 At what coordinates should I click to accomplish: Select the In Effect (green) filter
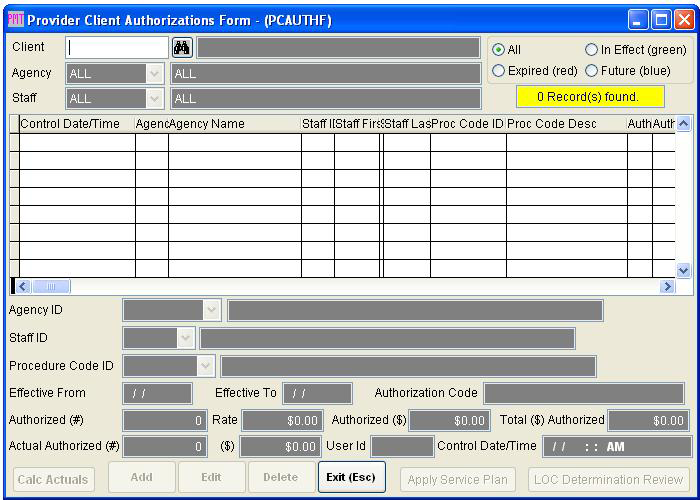click(591, 50)
